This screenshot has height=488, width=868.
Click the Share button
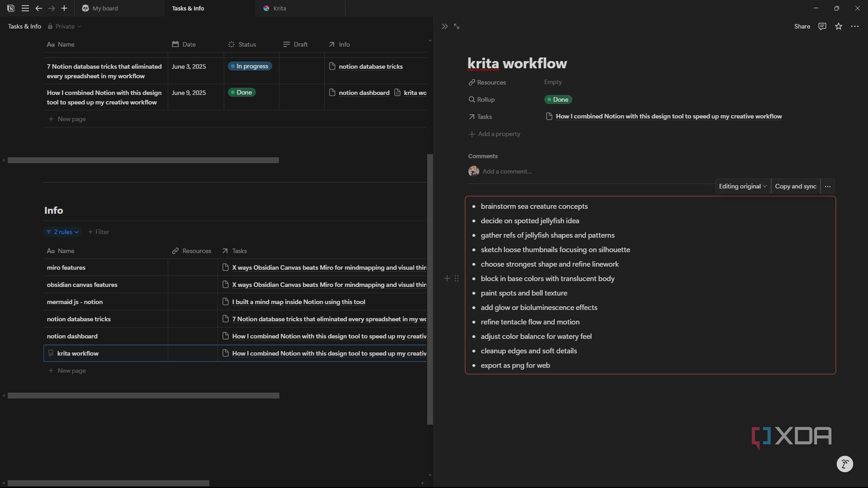[802, 27]
